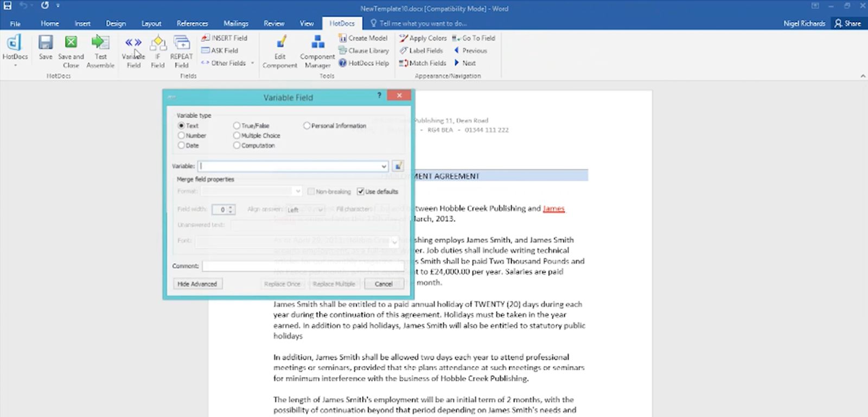Select the Number variable type
Viewport: 868px width, 417px height.
tap(192, 135)
